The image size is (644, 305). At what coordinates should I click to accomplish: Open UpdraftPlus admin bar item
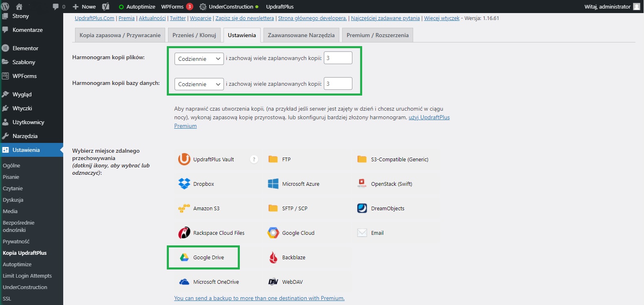(280, 7)
